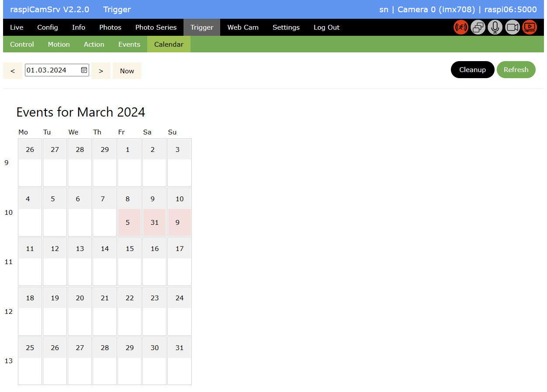Click the video camera recording icon
This screenshot has height=392, width=547.
512,28
